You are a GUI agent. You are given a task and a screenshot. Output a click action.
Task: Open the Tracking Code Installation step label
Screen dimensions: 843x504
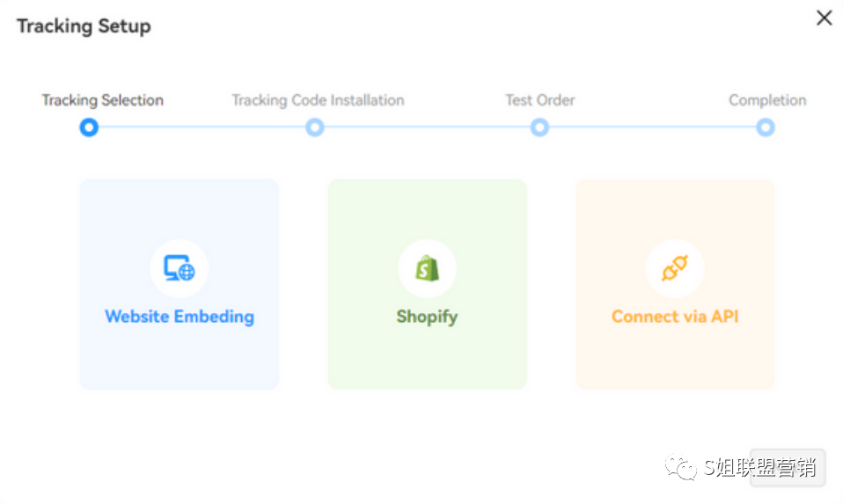(x=318, y=100)
